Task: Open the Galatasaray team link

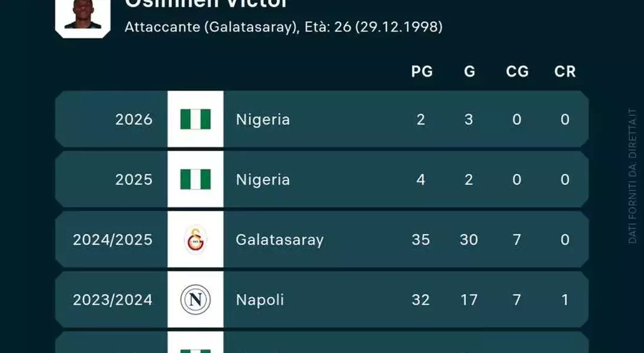Action: click(x=280, y=240)
